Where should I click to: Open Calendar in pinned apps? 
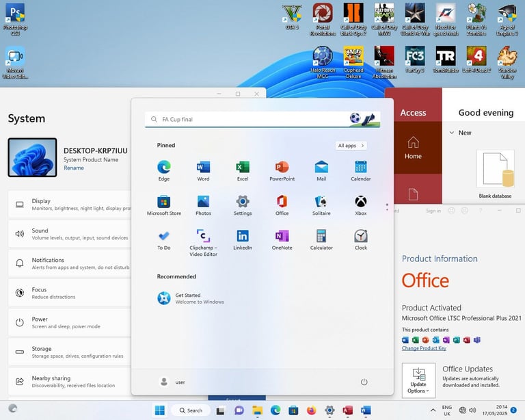(x=361, y=171)
